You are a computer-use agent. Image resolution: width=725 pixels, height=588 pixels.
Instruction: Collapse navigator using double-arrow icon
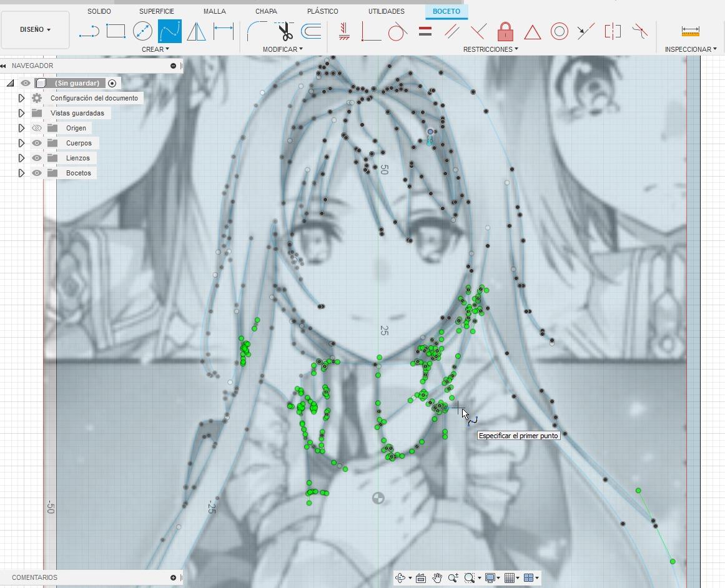(4, 66)
